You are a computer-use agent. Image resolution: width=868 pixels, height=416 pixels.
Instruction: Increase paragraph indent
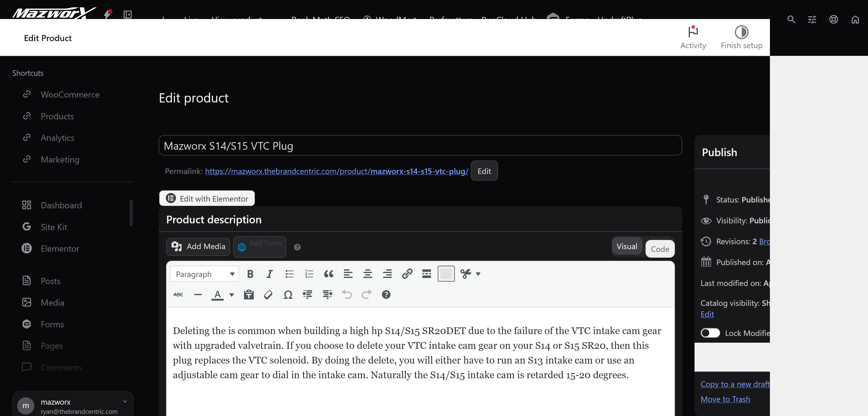(x=327, y=295)
